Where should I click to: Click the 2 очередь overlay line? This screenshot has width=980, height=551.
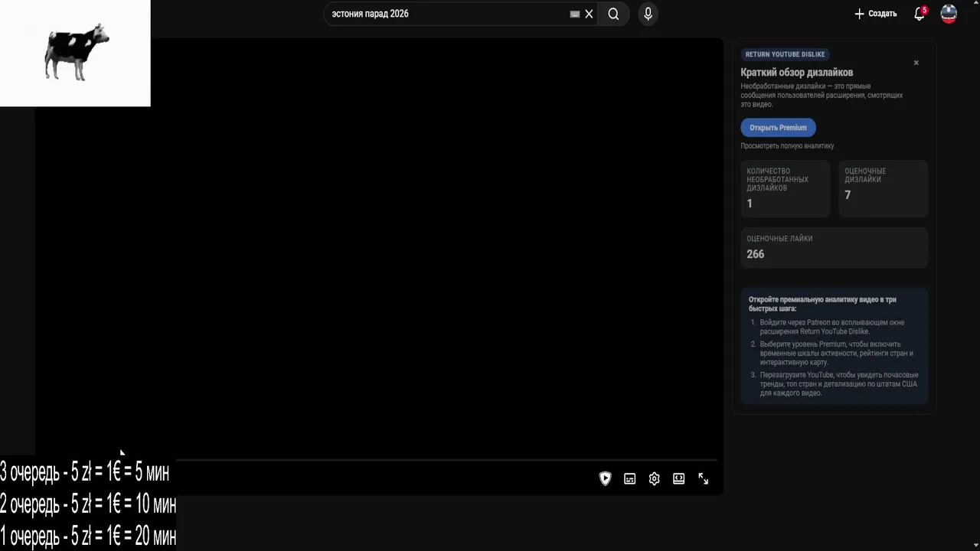pos(88,504)
